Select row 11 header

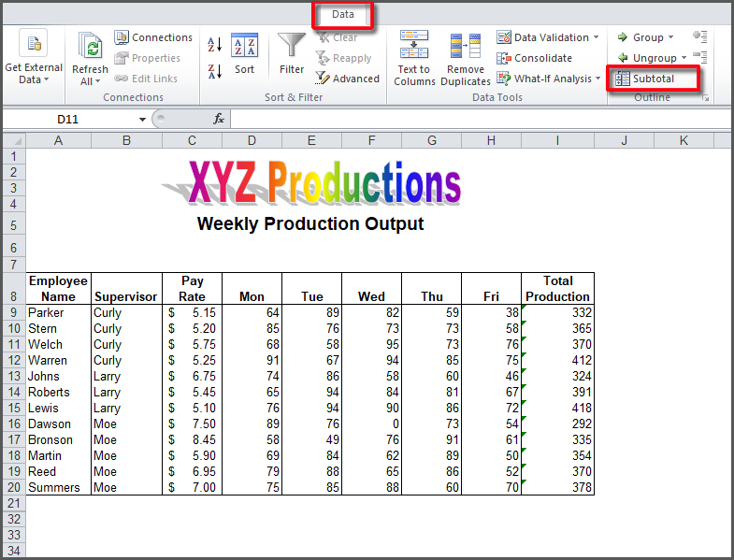[14, 345]
